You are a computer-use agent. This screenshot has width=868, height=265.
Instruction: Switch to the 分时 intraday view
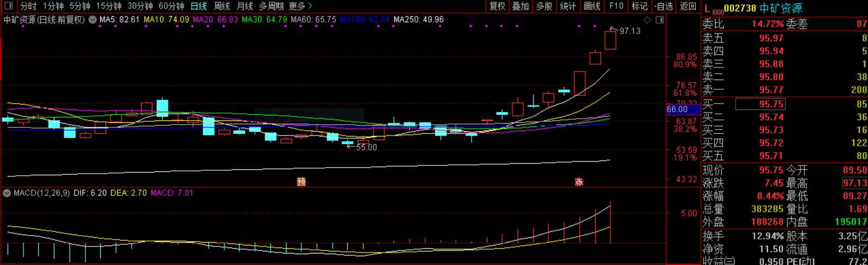pyautogui.click(x=28, y=6)
